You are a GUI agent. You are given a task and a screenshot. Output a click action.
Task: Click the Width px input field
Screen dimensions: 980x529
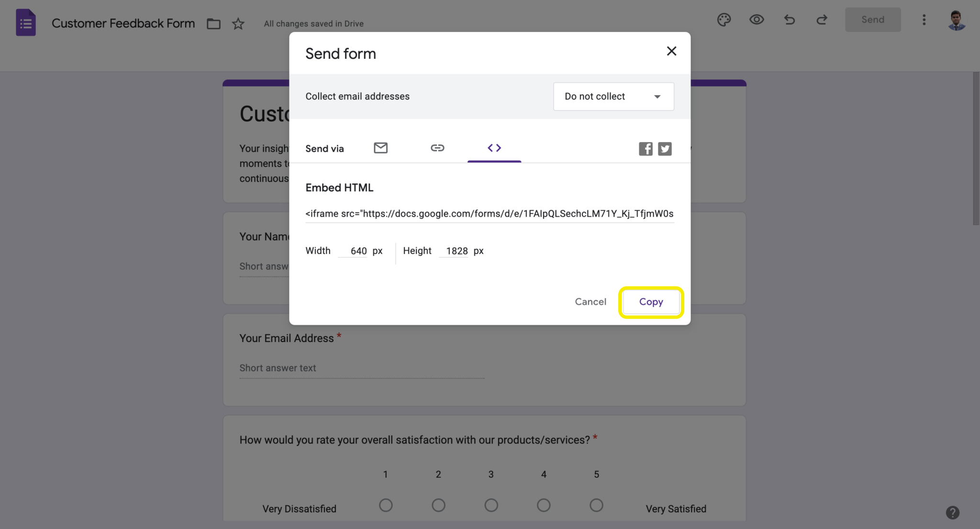click(353, 251)
